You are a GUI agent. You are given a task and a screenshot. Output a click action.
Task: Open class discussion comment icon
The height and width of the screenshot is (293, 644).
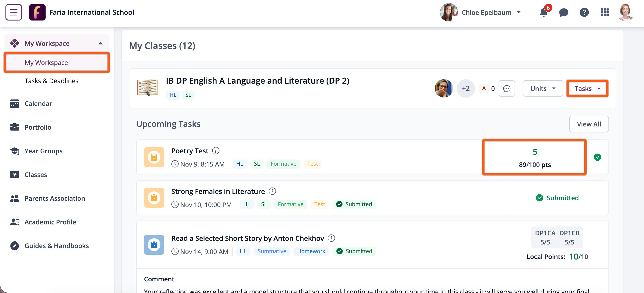click(507, 88)
